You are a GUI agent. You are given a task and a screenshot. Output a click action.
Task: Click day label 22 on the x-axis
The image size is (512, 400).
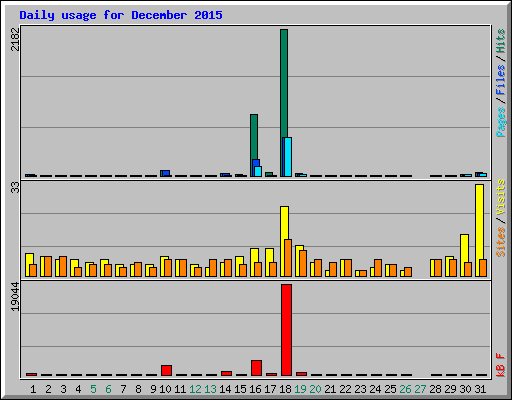click(x=345, y=389)
